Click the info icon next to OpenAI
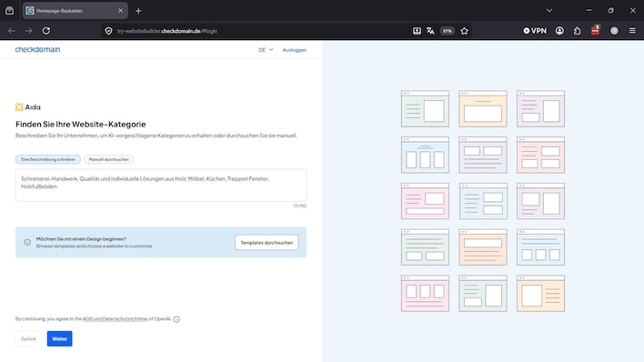644x362 pixels. pos(176,319)
